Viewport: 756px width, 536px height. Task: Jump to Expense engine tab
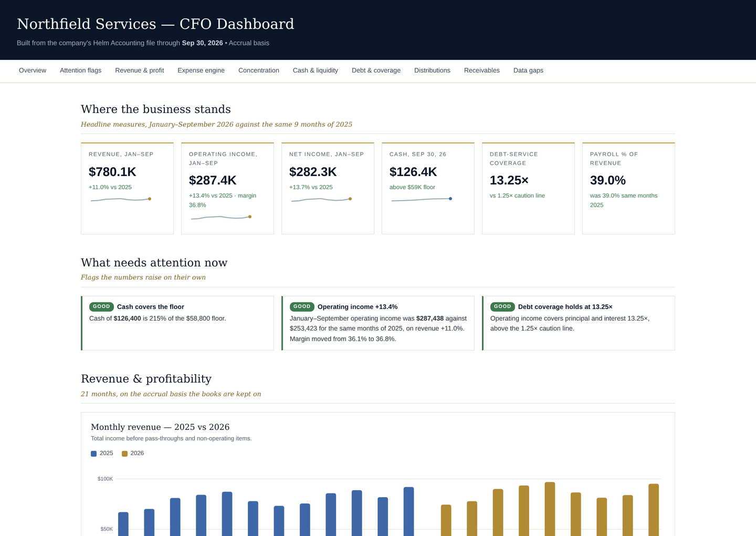pos(201,70)
